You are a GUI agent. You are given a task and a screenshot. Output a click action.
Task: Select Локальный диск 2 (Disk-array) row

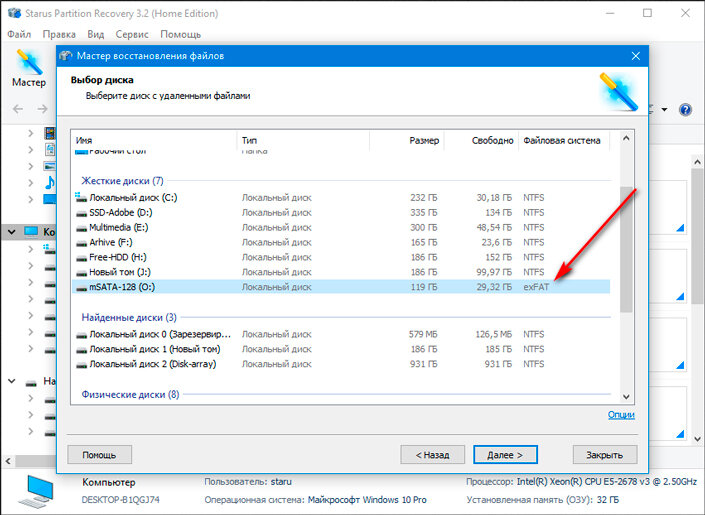point(341,364)
